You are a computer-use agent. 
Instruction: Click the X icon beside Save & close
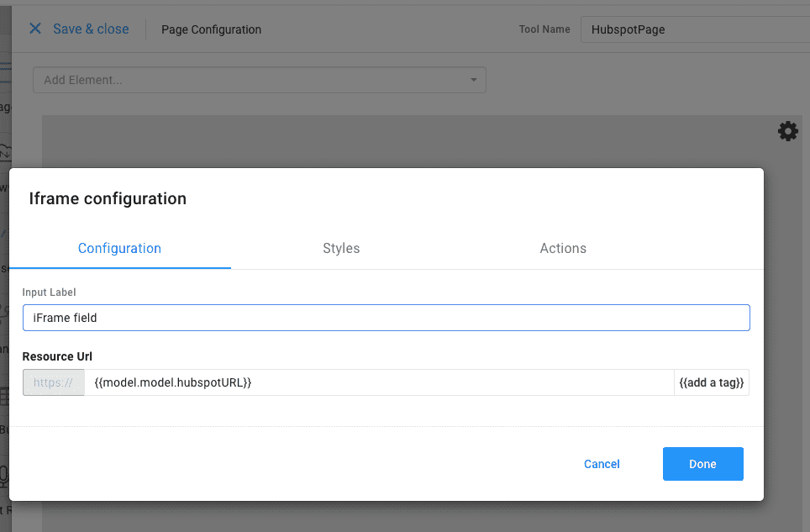pos(35,29)
